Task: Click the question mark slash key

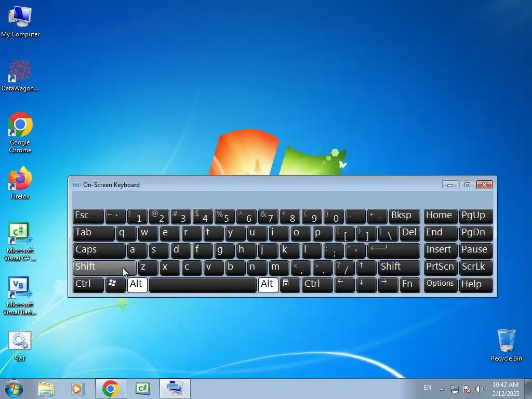Action: coord(344,268)
